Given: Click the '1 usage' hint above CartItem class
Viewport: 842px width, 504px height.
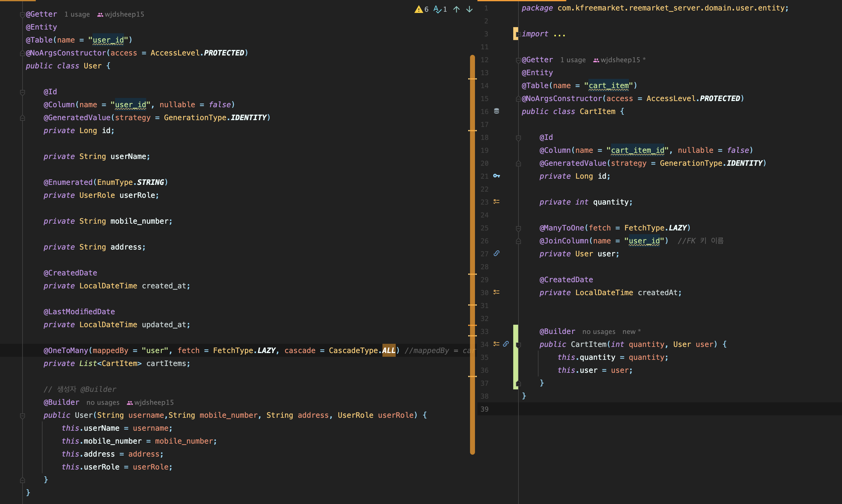Looking at the screenshot, I should coord(573,60).
